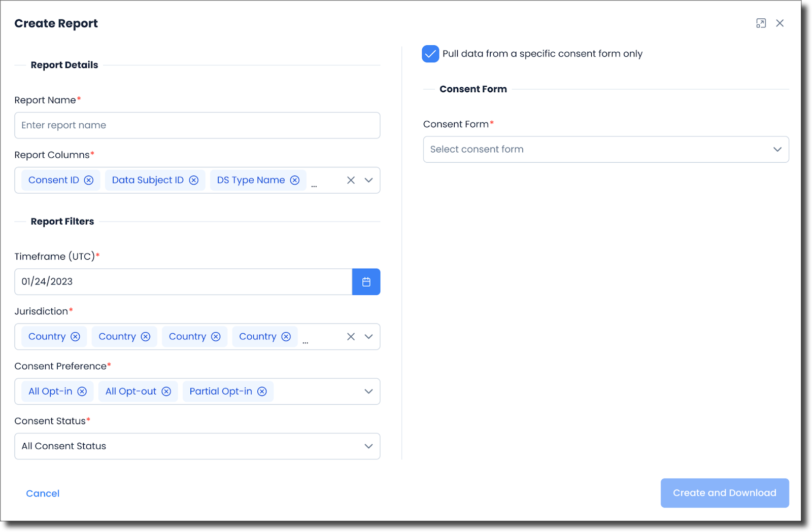Click the Cancel link
This screenshot has width=812, height=532.
[43, 493]
